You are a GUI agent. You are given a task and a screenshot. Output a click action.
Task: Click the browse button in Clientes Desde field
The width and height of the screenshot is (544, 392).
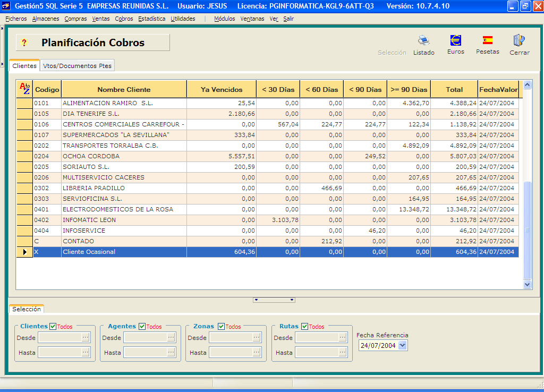86,337
